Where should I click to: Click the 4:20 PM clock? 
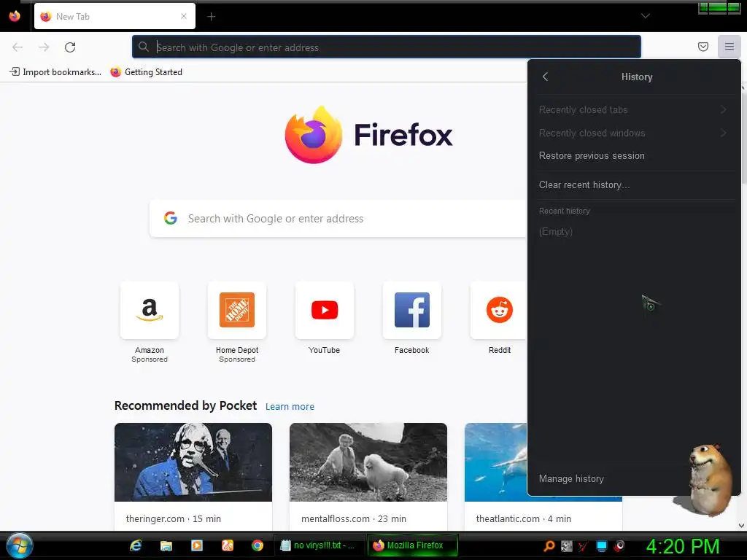(683, 546)
